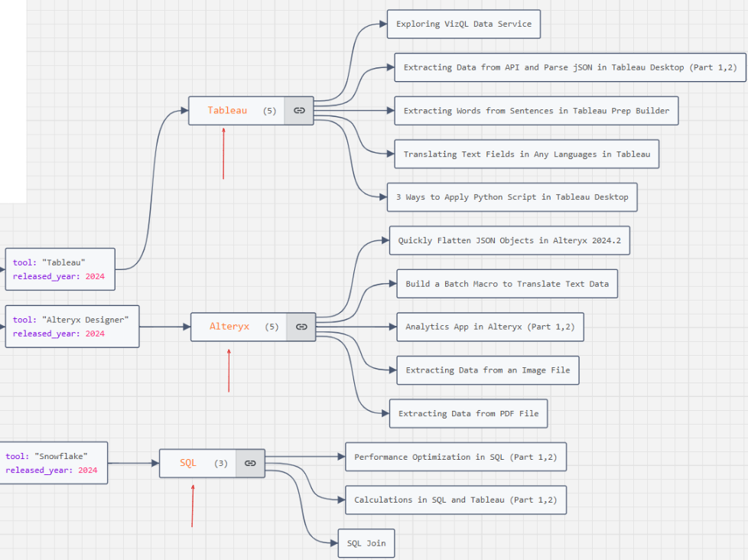
Task: Select the orange Tableau node label
Action: pyautogui.click(x=227, y=110)
